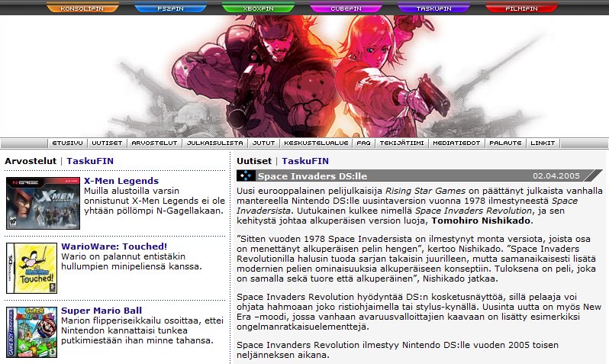Open the WarioWare: Touched! review title
Screen dimensions: 609x364
[x=114, y=246]
